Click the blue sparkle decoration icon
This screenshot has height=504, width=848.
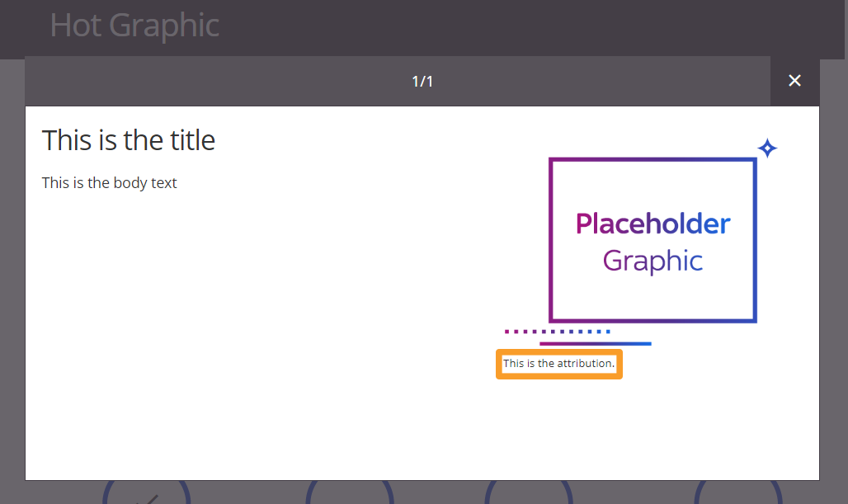pos(766,148)
